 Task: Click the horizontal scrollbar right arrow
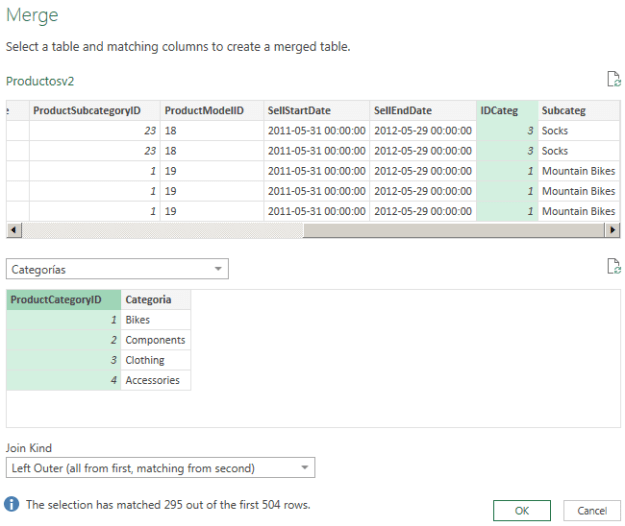coord(613,230)
